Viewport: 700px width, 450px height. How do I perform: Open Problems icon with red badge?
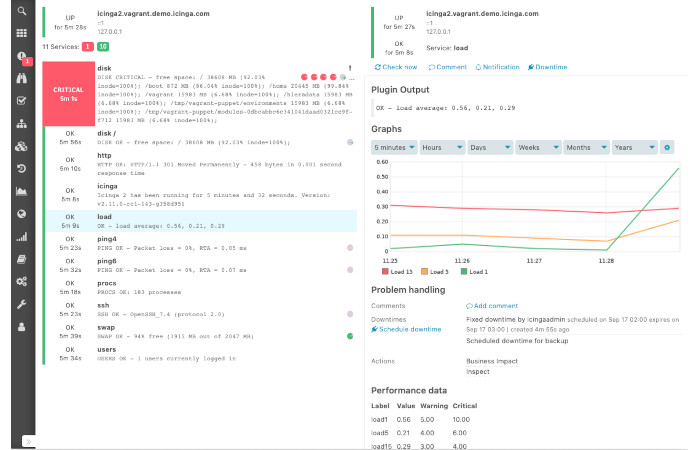click(22, 57)
